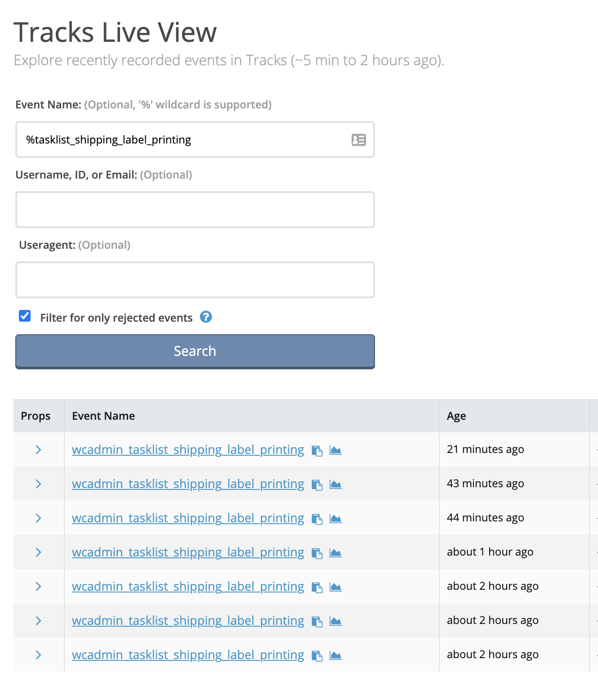Open chart icon for about 1 hour ago row
The height and width of the screenshot is (700, 598).
[335, 552]
